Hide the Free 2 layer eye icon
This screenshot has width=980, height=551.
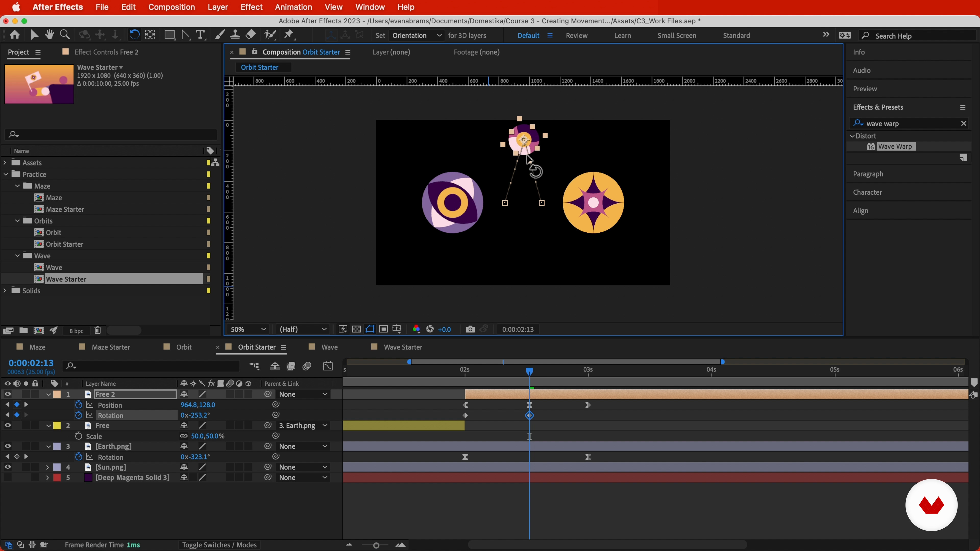click(x=8, y=394)
